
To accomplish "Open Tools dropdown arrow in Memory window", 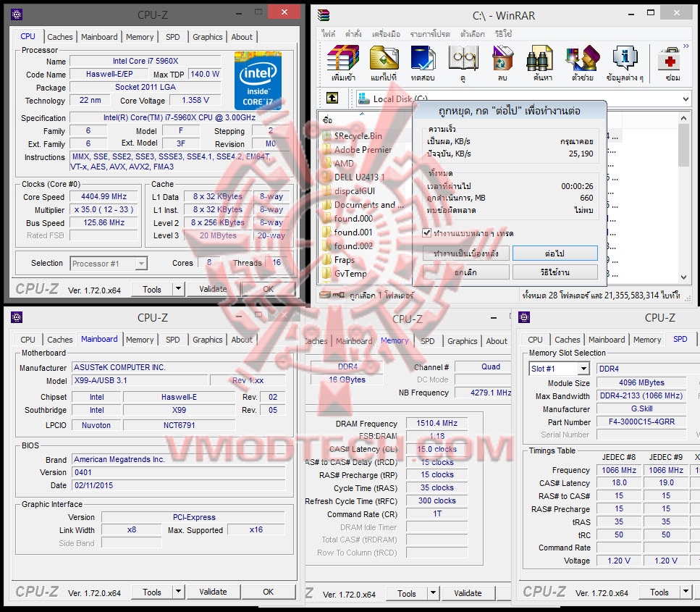I will pos(433,593).
